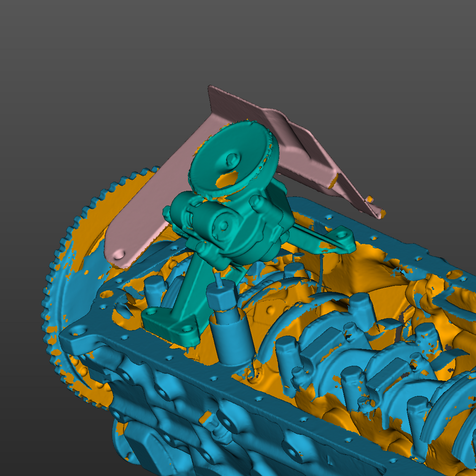Click the bolt hole at the pink plate's lower end
The height and width of the screenshot is (476, 476).
pos(119,254)
